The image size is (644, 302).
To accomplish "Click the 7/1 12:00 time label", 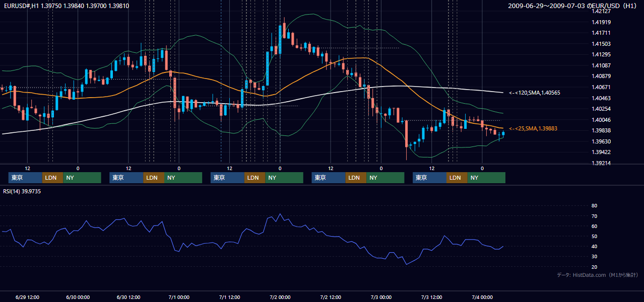I will click(229, 297).
